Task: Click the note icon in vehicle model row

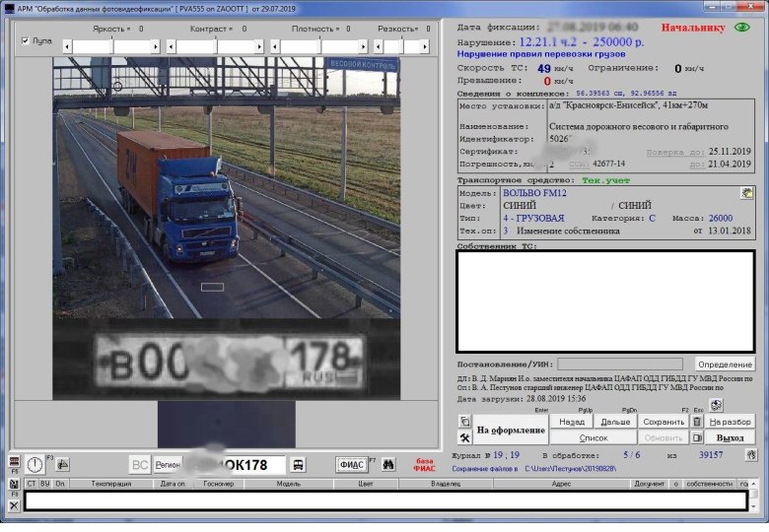Action: pos(746,193)
